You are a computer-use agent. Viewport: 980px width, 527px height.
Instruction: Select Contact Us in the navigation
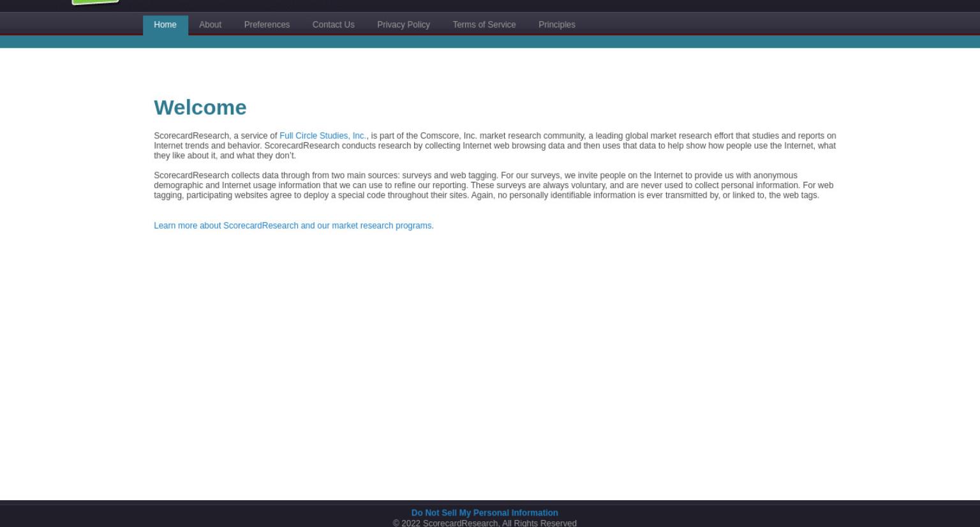click(333, 25)
